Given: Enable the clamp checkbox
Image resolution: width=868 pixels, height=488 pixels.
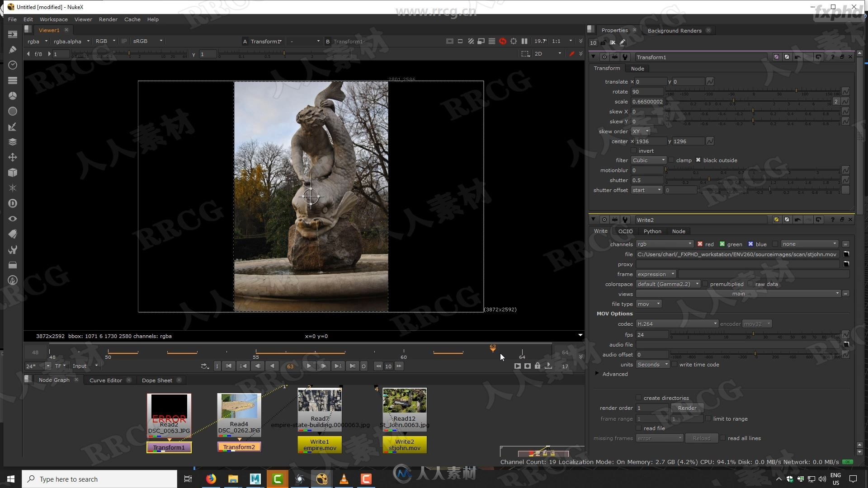Looking at the screenshot, I should pyautogui.click(x=671, y=160).
